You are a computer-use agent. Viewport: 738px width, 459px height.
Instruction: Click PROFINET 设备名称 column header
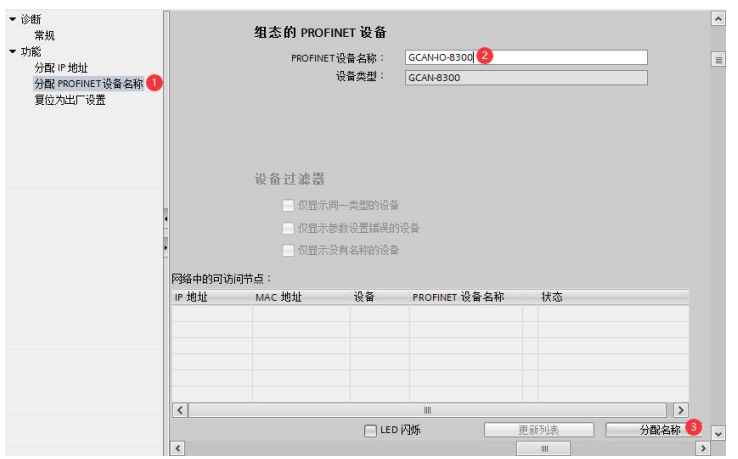tap(466, 297)
